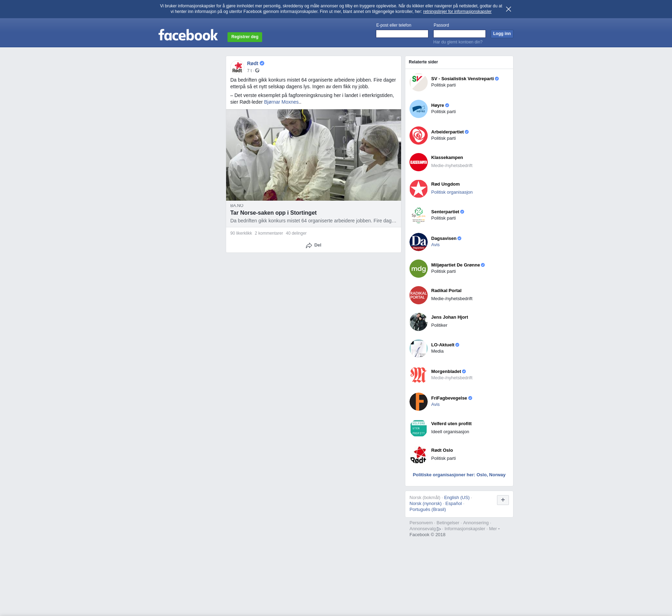Open the Klassekampen page name
This screenshot has height=616, width=672.
tap(447, 158)
